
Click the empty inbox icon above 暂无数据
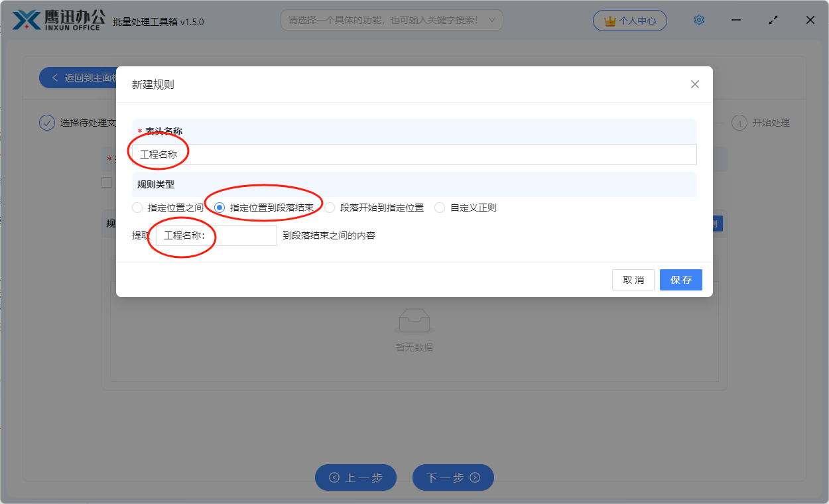click(413, 320)
